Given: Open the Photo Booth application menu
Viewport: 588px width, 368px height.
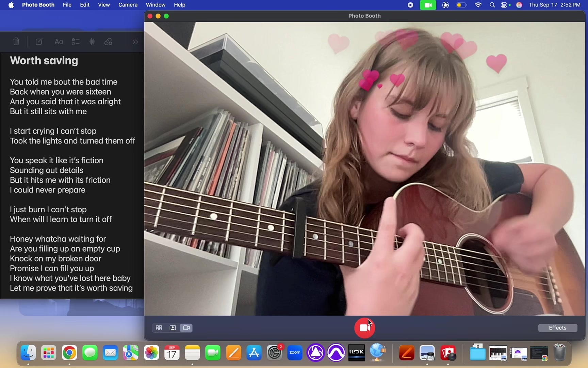Looking at the screenshot, I should 38,5.
